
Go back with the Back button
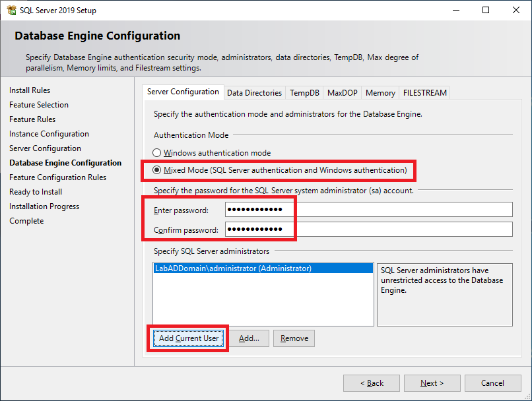(371, 383)
